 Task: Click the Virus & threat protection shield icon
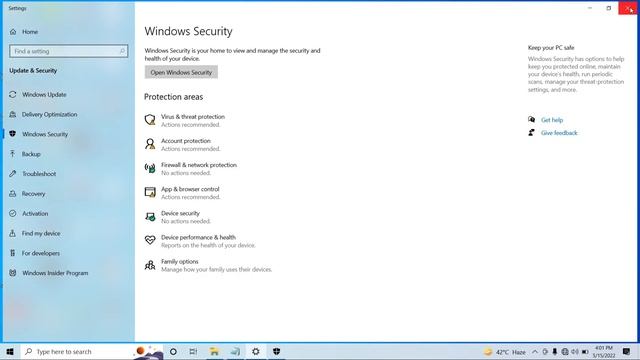click(150, 120)
